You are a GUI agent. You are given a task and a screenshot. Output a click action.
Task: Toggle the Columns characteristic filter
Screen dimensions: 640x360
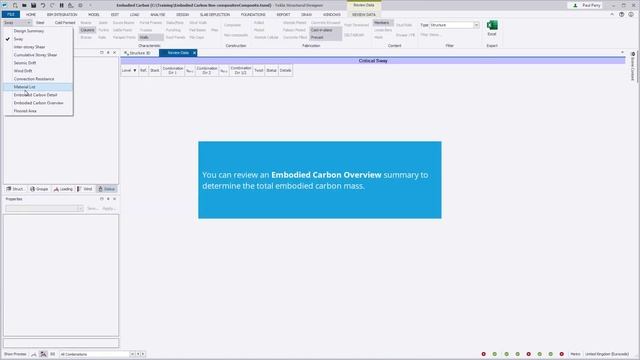[x=87, y=30]
